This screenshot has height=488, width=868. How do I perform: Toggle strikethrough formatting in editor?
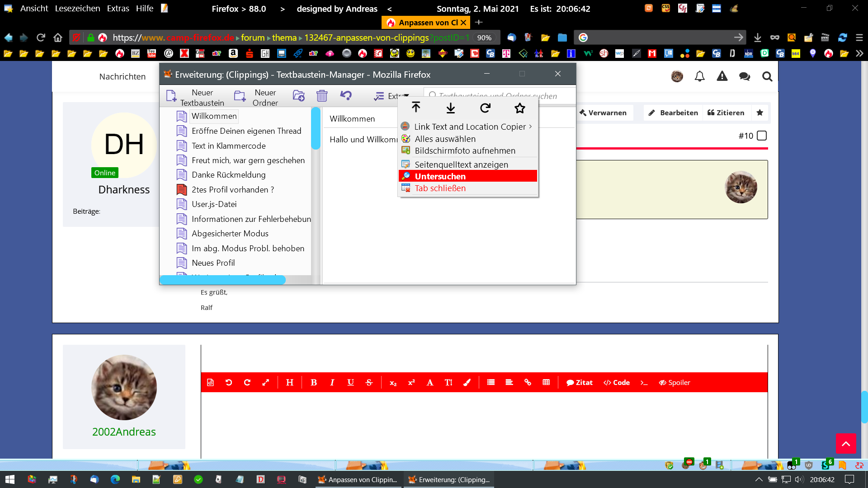pos(369,383)
